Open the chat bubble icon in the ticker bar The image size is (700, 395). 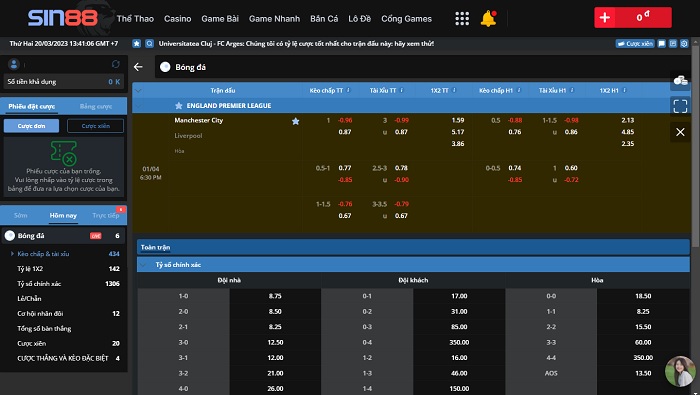662,43
